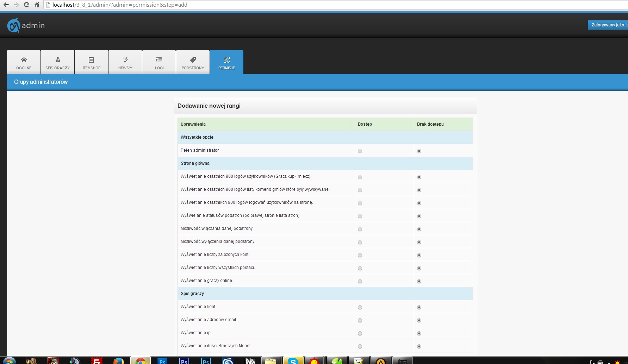Open the Chrome icon in the taskbar
The width and height of the screenshot is (628, 364).
141,361
